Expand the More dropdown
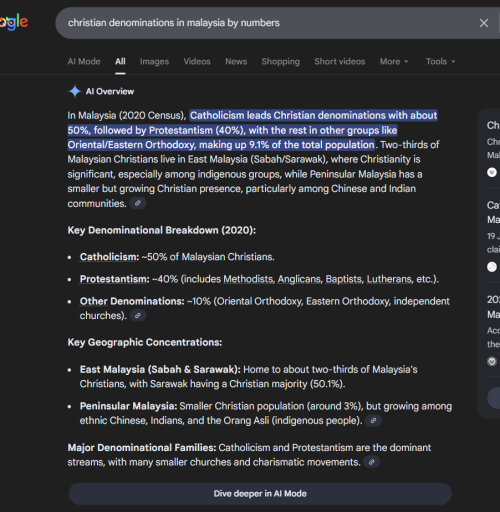 point(394,61)
